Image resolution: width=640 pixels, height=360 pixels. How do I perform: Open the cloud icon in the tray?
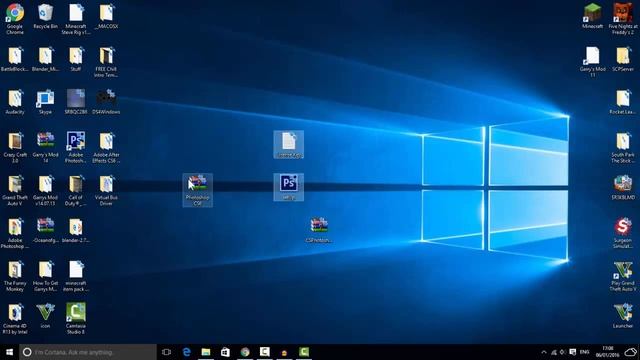[631, 352]
